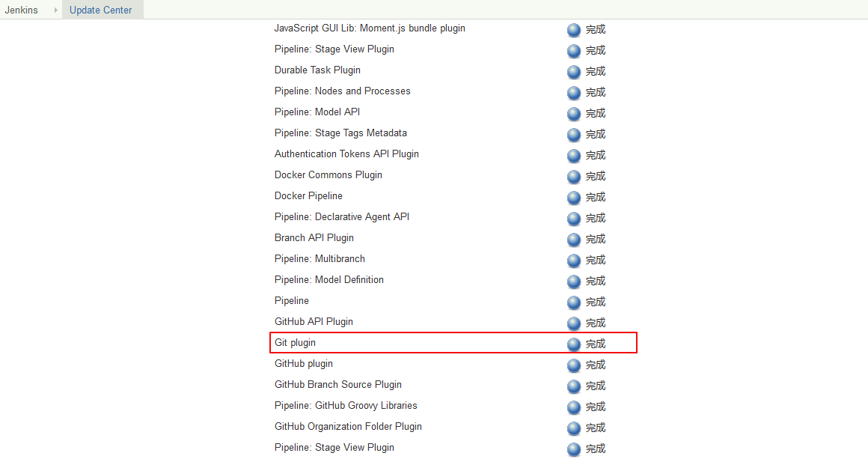Viewport: 868px width, 459px height.
Task: Select the GitHub Organization Folder Plugin name
Action: (348, 427)
